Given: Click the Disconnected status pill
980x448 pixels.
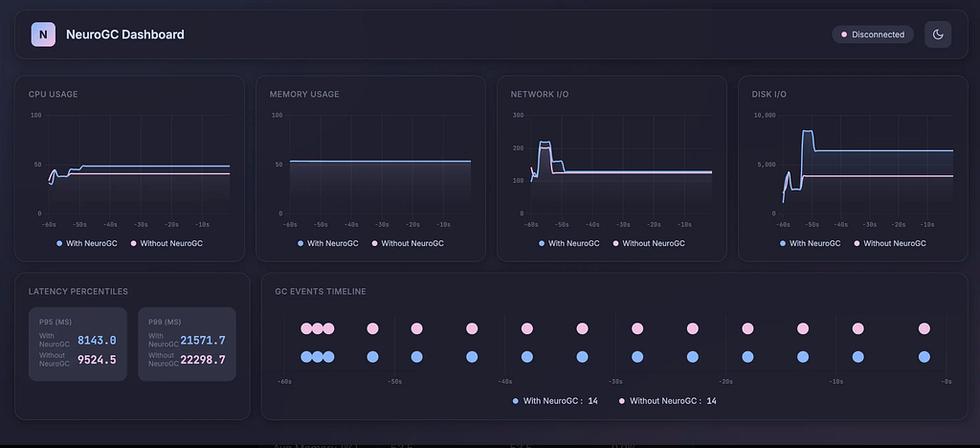Looking at the screenshot, I should [x=873, y=34].
